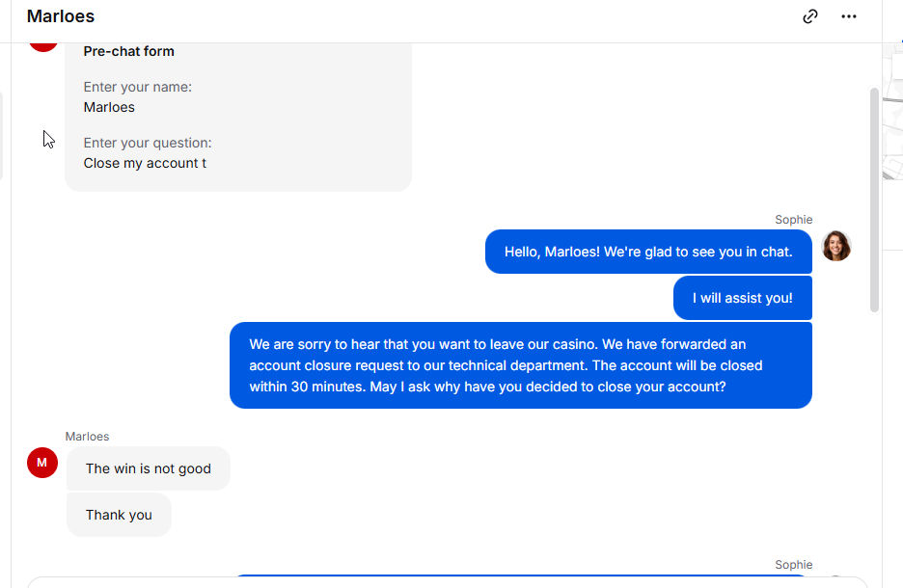Click Sophie's agent avatar photo
The image size is (903, 588).
(836, 246)
